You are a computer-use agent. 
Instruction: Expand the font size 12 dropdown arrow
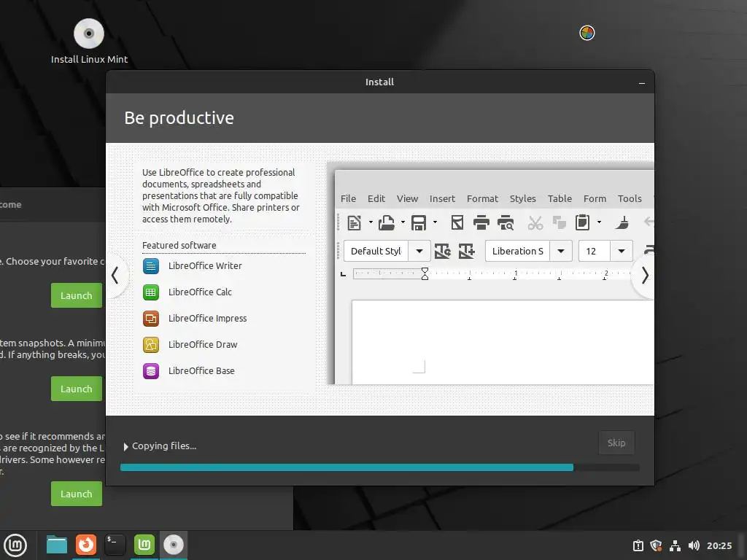622,251
